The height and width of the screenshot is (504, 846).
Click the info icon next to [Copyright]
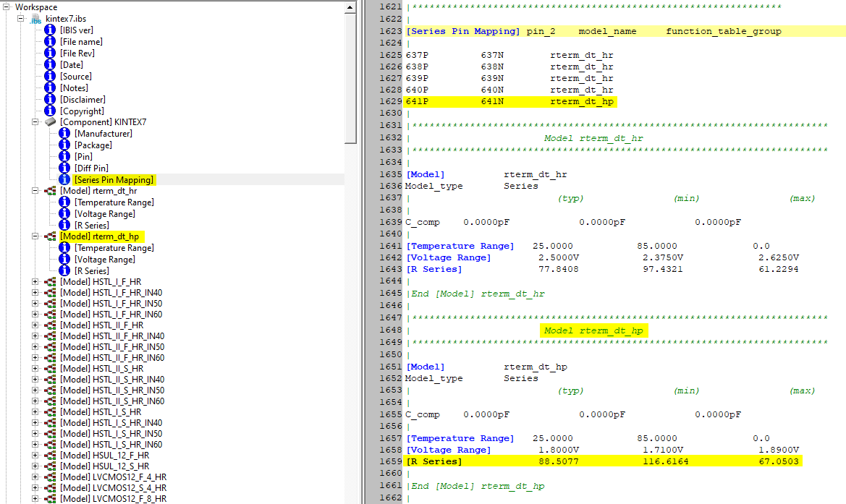[49, 110]
